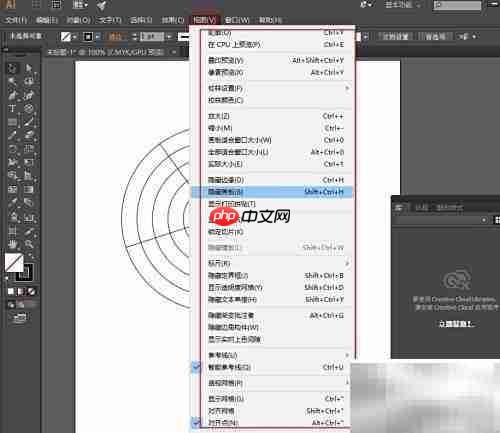Choose 放大(Z) Ctrl++ from View menu

pyautogui.click(x=272, y=116)
